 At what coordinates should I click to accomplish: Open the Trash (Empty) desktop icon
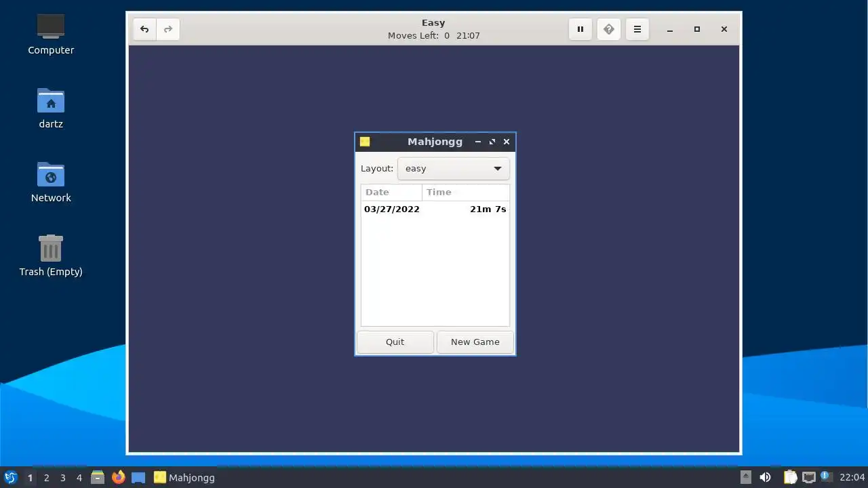coord(51,256)
